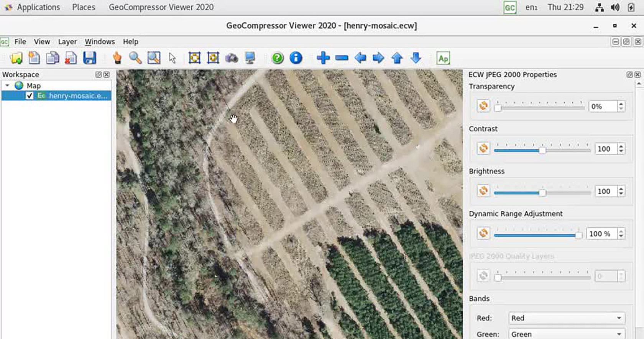The image size is (644, 339).
Task: Select the henry-mosaic.e... layer row
Action: (x=56, y=96)
